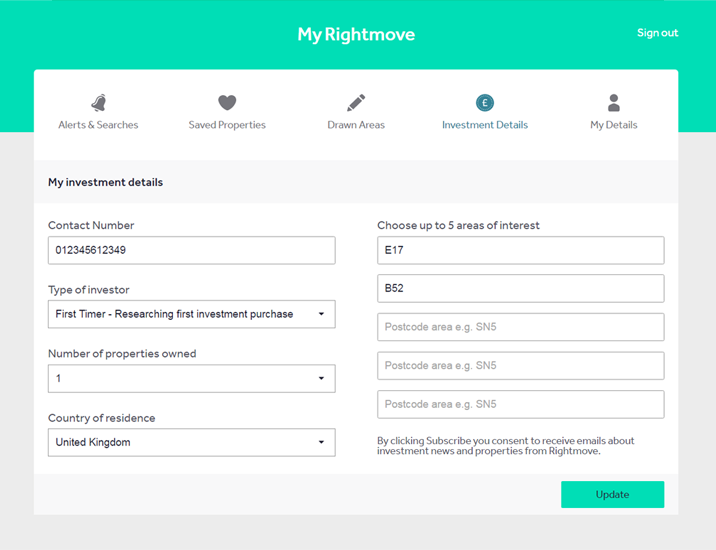Click the bell icon for Alerts & Searches

[99, 103]
